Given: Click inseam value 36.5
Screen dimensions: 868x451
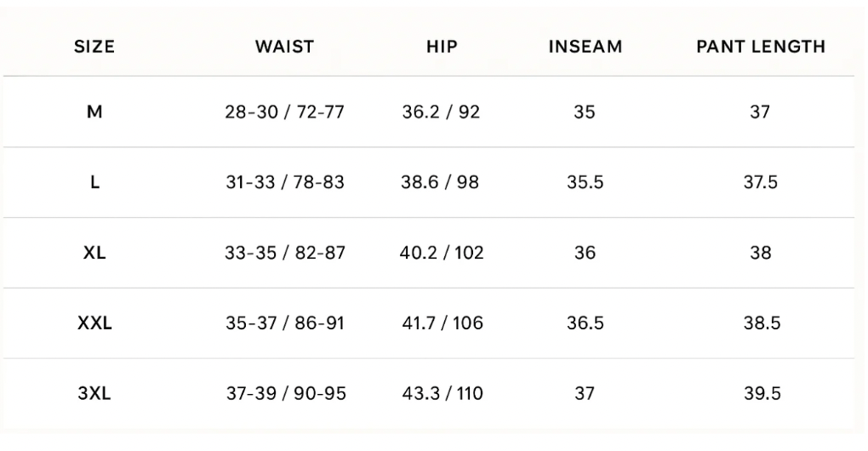Looking at the screenshot, I should tap(585, 323).
